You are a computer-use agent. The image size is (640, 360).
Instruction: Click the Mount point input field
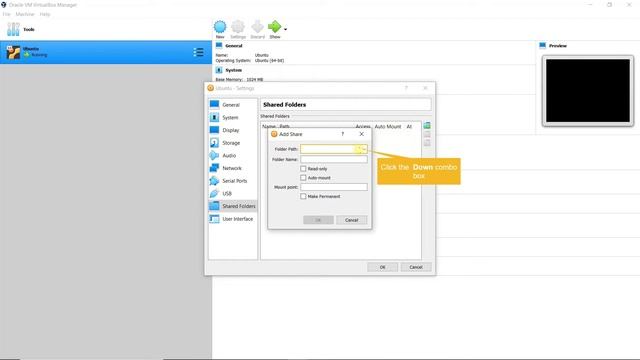point(334,187)
